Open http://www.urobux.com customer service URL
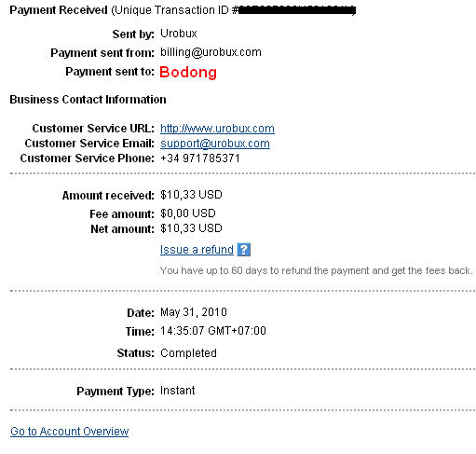Screen dimensions: 476x454 click(x=217, y=129)
